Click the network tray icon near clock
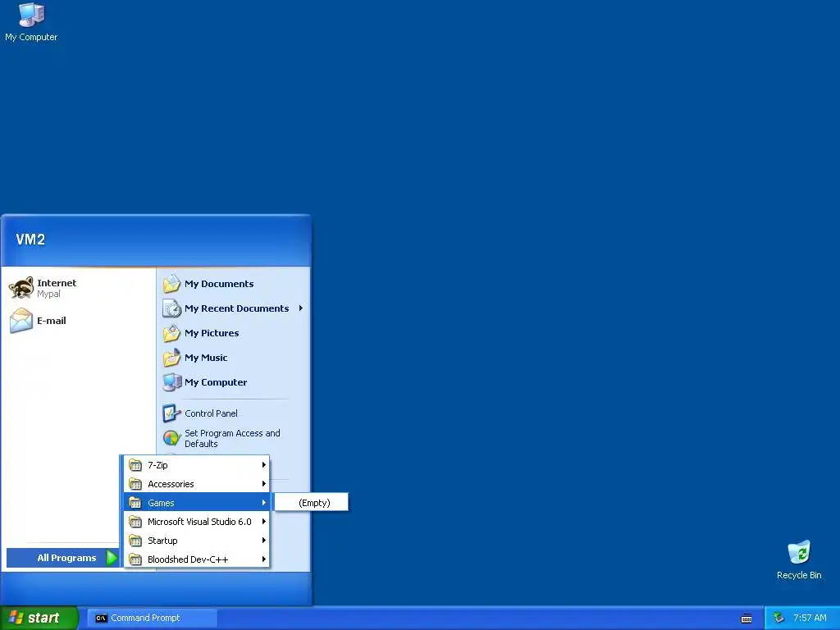The height and width of the screenshot is (630, 840). tap(779, 618)
